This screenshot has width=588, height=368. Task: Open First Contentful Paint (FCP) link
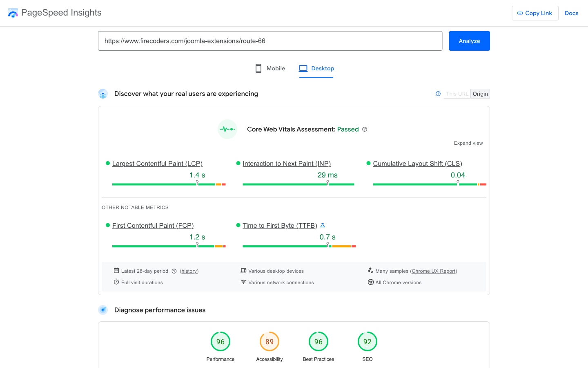(153, 226)
